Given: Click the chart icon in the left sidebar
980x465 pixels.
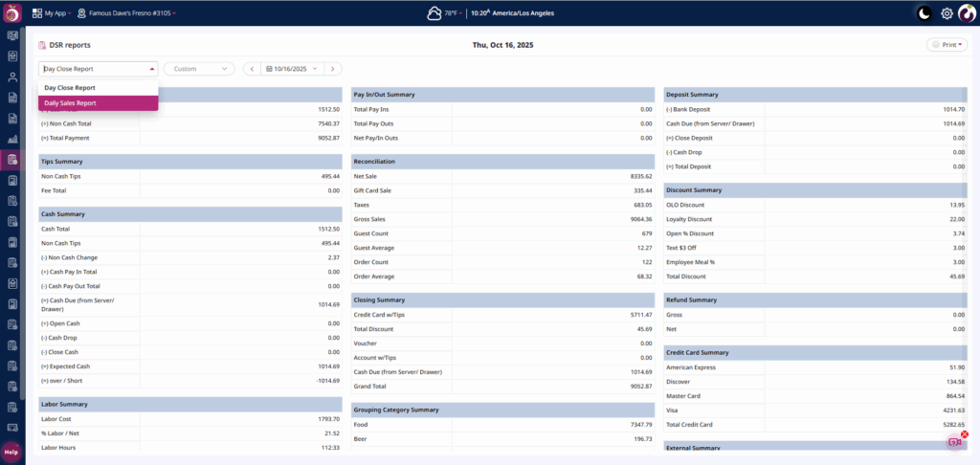Looking at the screenshot, I should (12, 139).
